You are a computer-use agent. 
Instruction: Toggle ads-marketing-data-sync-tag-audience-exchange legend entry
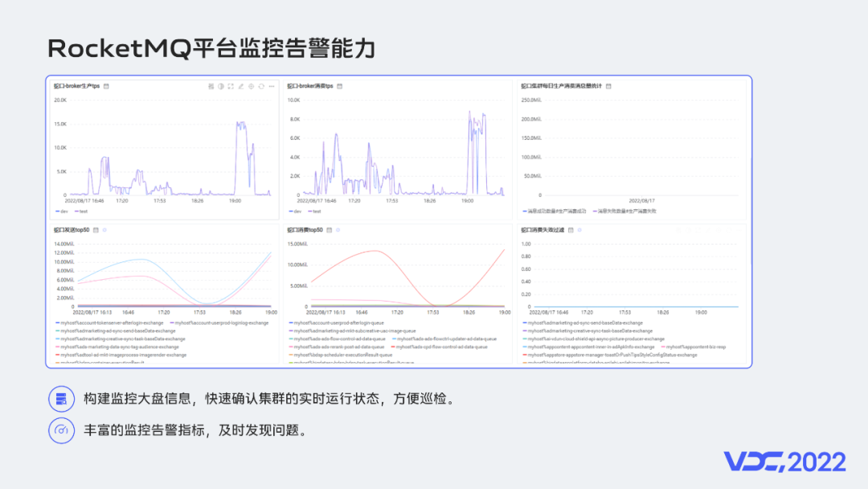pyautogui.click(x=117, y=347)
